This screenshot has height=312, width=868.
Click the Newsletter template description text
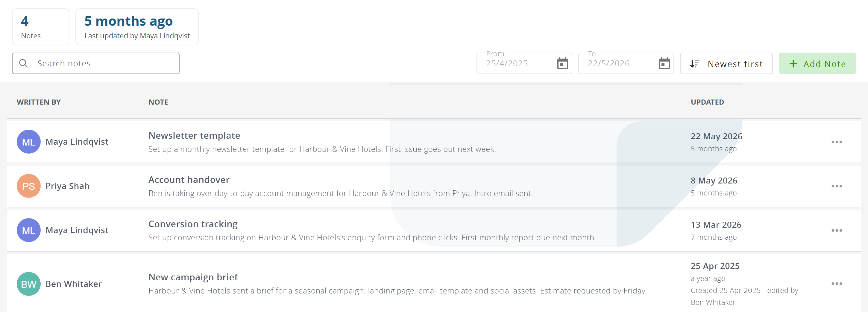(322, 149)
